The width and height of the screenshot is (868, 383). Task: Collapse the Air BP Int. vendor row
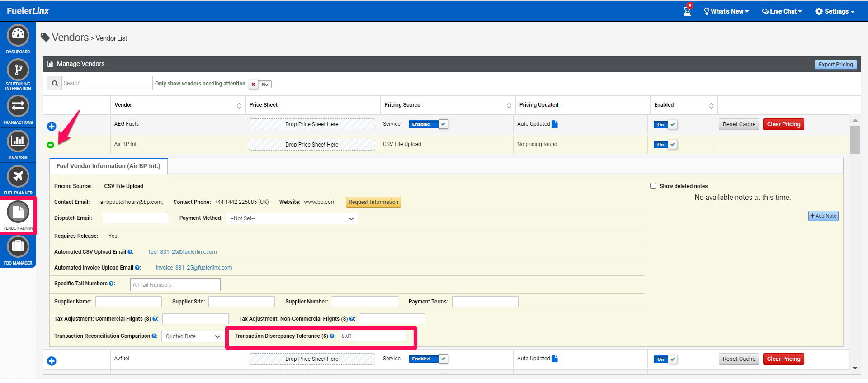click(x=51, y=145)
